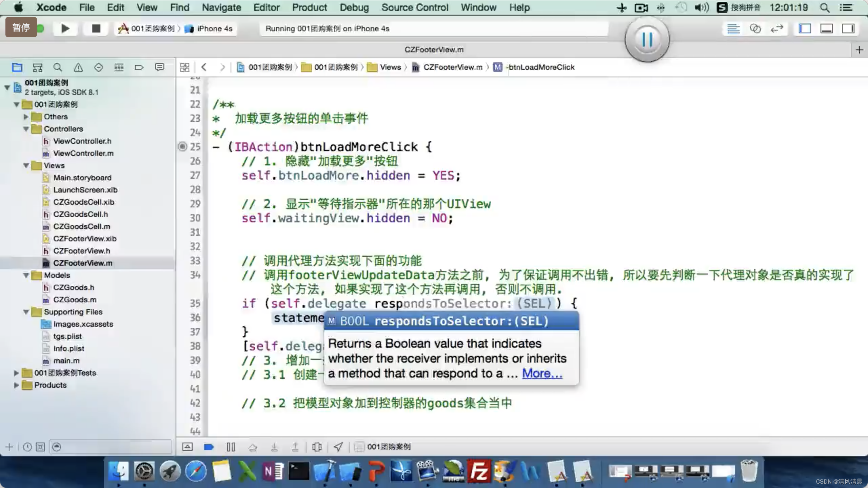Collapse the Controllers folder
868x488 pixels.
26,129
